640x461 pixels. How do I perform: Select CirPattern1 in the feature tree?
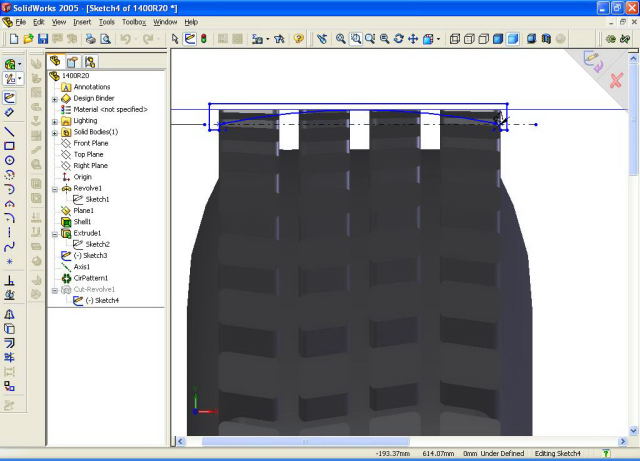tap(90, 278)
